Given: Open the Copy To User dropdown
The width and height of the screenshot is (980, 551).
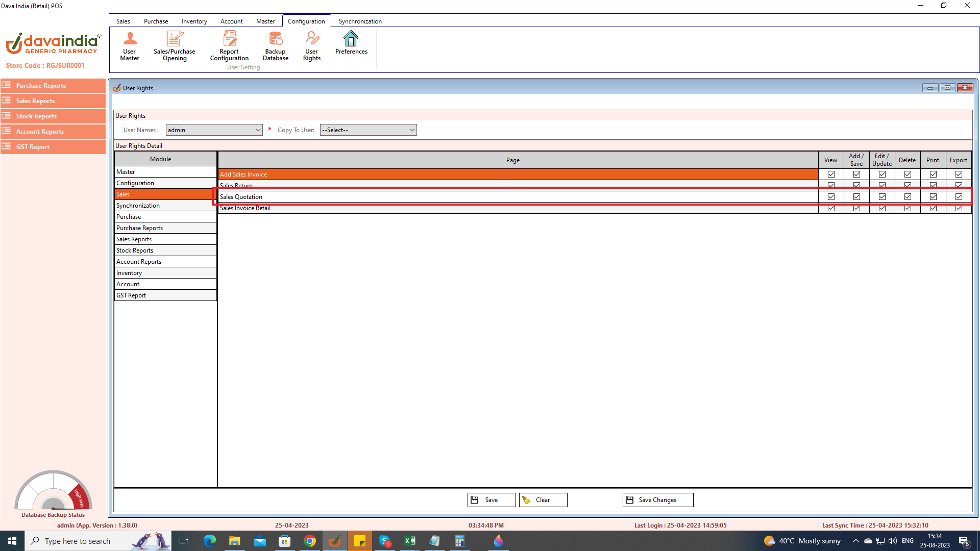Looking at the screenshot, I should point(412,130).
